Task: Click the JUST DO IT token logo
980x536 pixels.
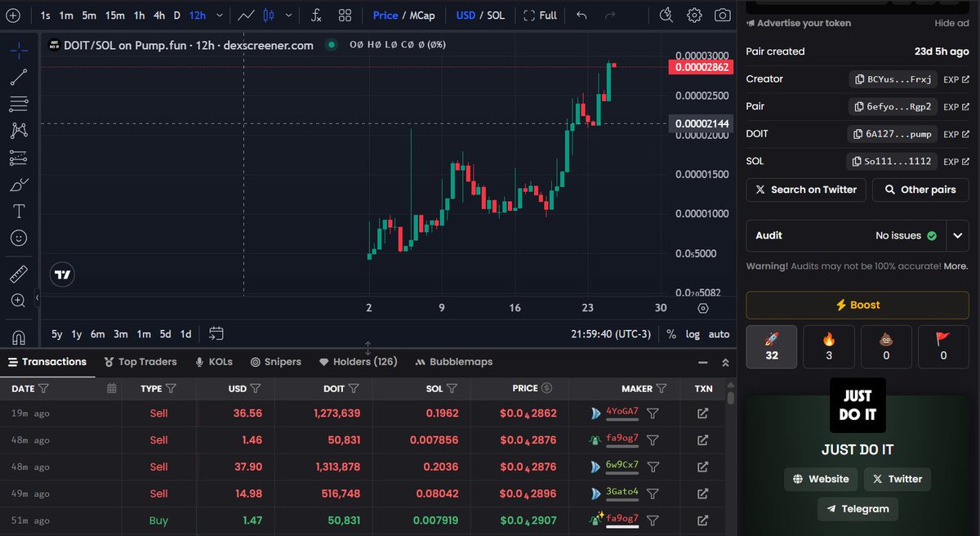Action: click(x=857, y=406)
